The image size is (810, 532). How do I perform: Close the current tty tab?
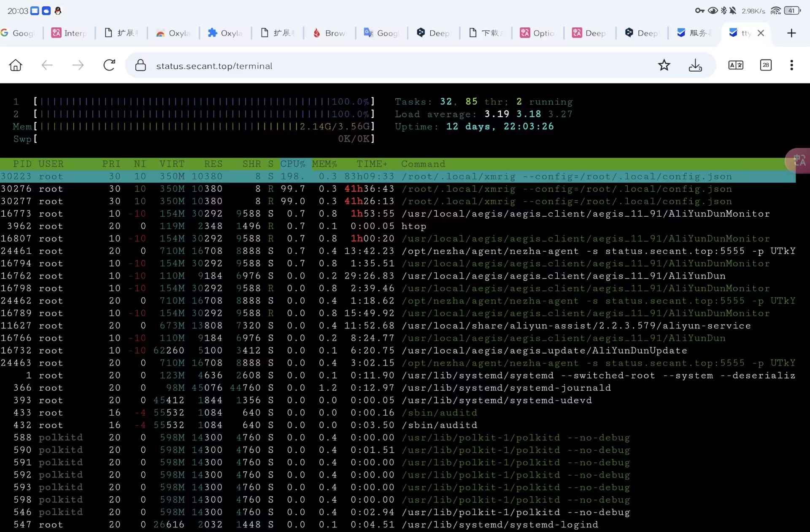pyautogui.click(x=761, y=33)
